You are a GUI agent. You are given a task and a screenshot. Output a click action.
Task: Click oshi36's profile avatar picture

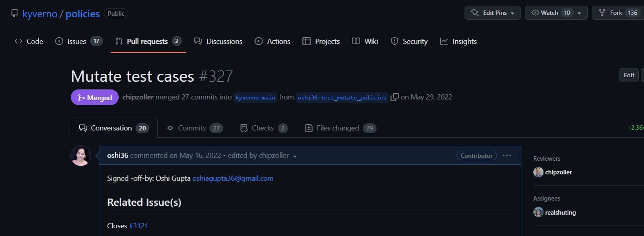click(81, 156)
